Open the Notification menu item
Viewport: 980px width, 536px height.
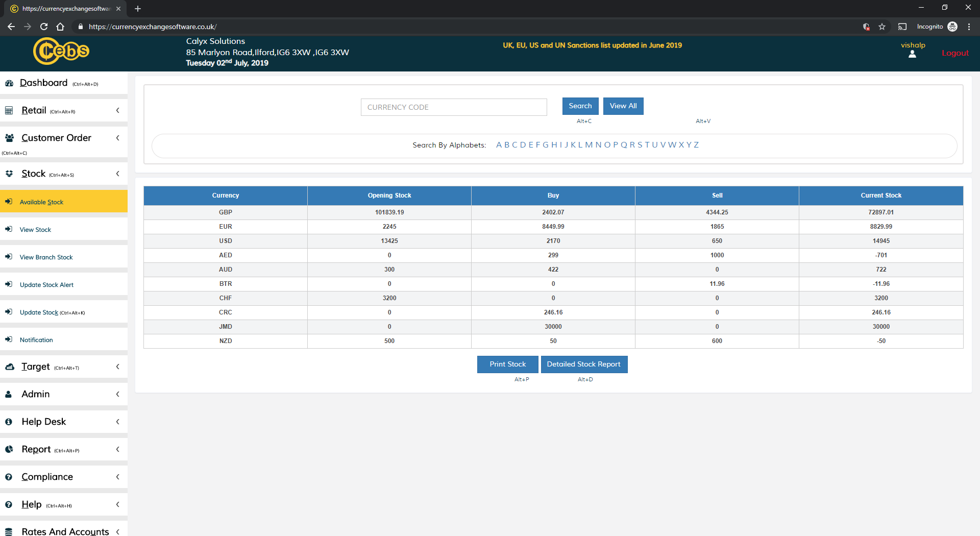(36, 340)
